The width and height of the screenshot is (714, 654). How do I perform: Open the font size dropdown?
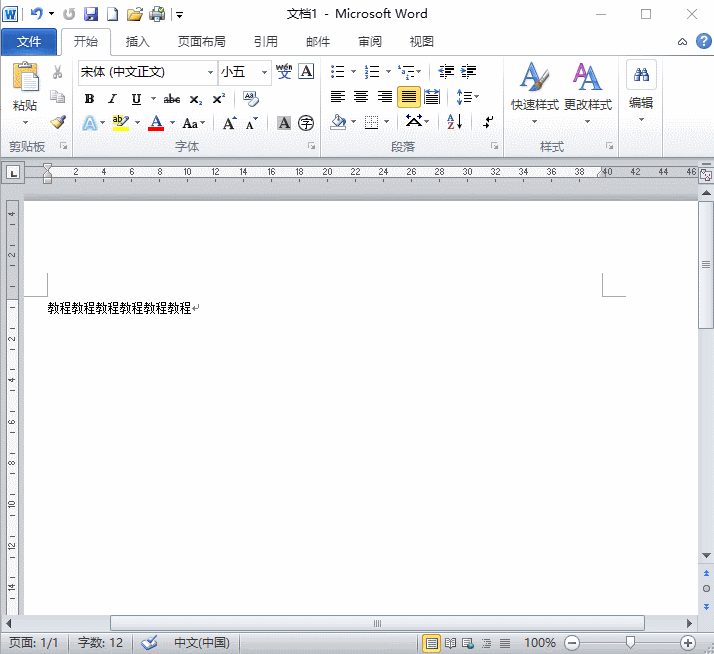coord(264,72)
